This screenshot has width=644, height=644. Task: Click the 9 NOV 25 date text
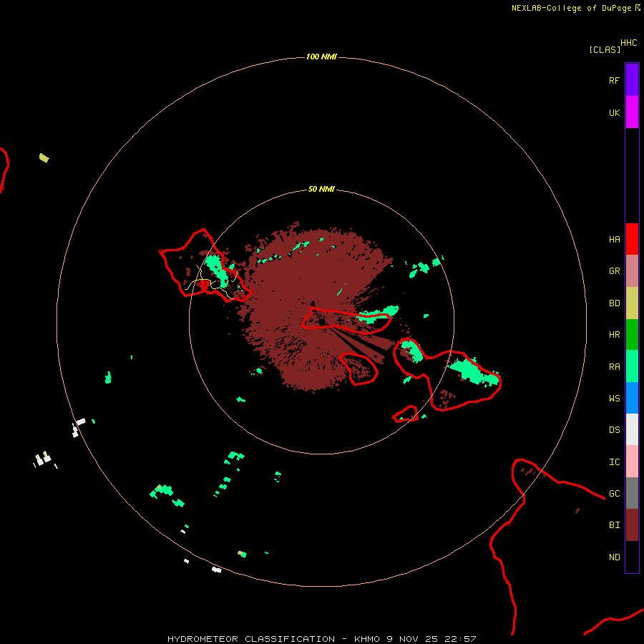point(413,639)
